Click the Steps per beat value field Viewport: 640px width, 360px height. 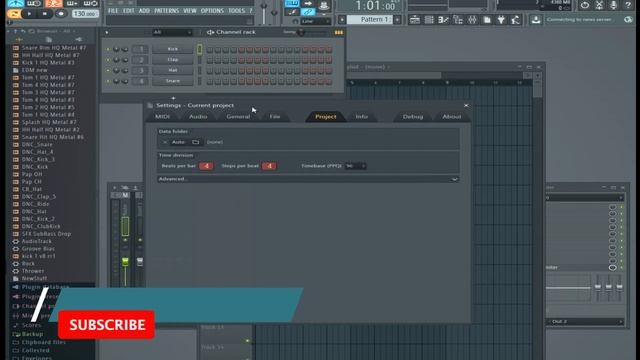[x=269, y=166]
